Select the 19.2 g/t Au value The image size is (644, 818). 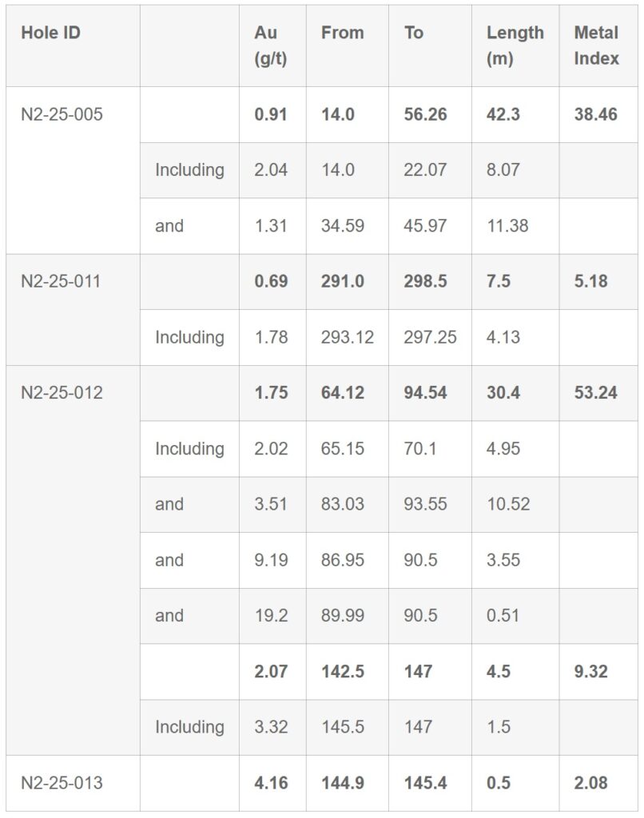(x=271, y=616)
